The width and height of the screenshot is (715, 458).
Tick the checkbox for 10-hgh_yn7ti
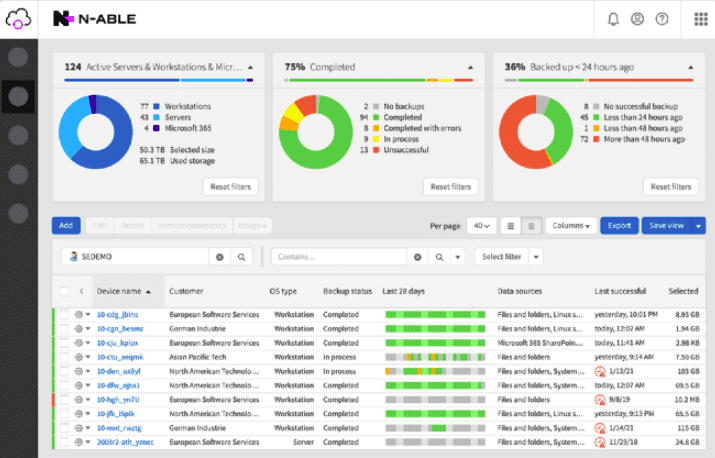[64, 400]
